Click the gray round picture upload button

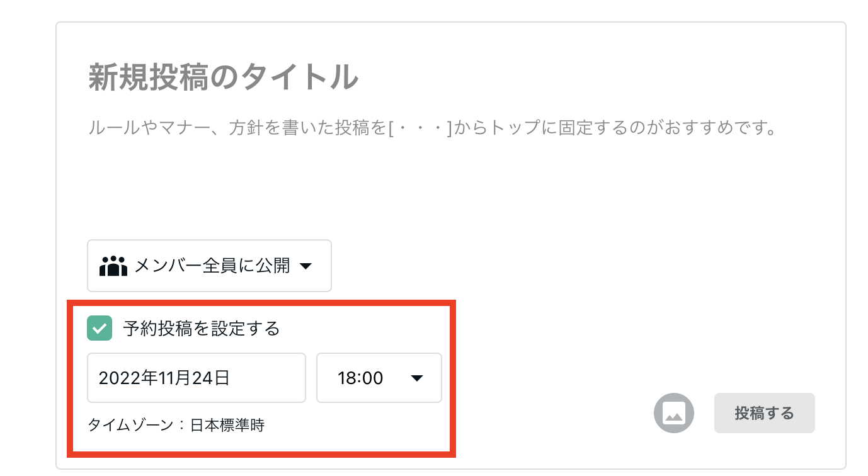[674, 413]
